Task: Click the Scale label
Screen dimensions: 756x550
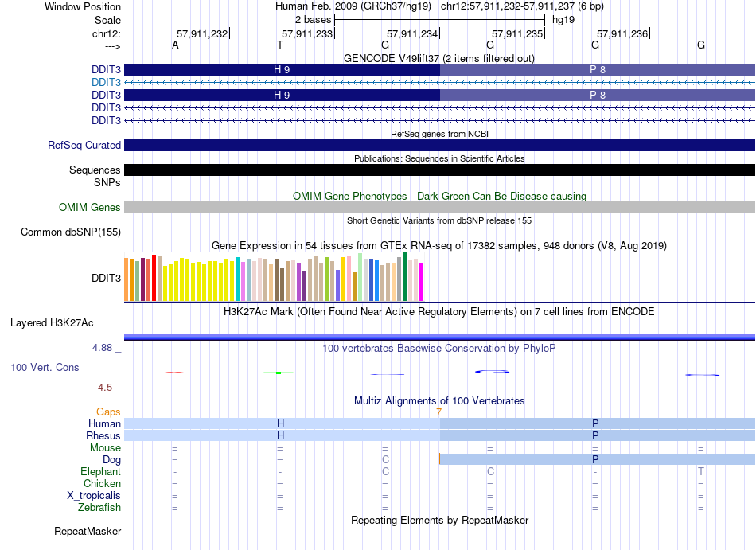Action: (x=107, y=20)
